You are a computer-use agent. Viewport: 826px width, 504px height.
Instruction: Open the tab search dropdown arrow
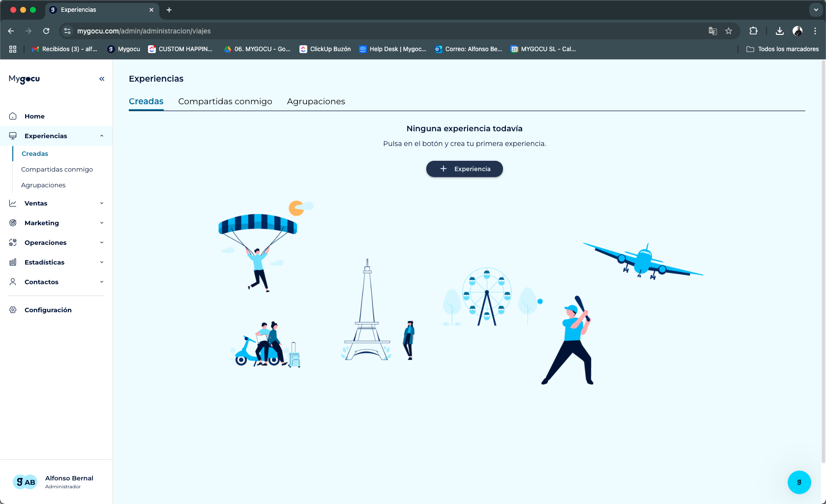coord(816,10)
